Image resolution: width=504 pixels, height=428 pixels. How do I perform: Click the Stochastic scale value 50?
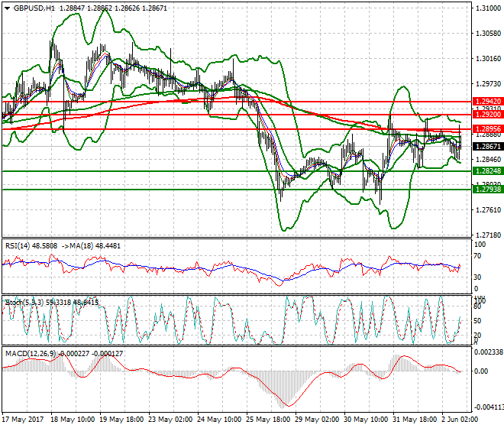[x=477, y=321]
